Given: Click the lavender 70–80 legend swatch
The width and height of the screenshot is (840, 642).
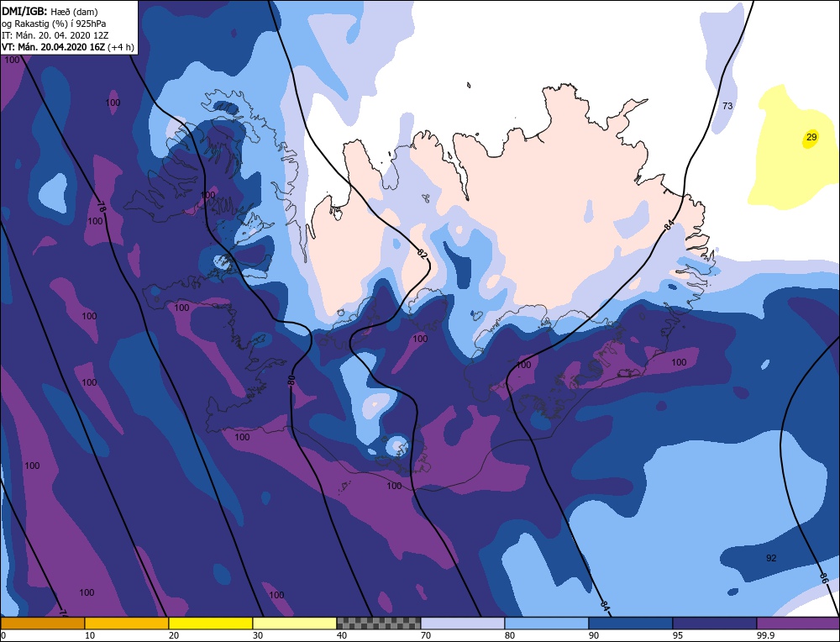Looking at the screenshot, I should tap(463, 624).
